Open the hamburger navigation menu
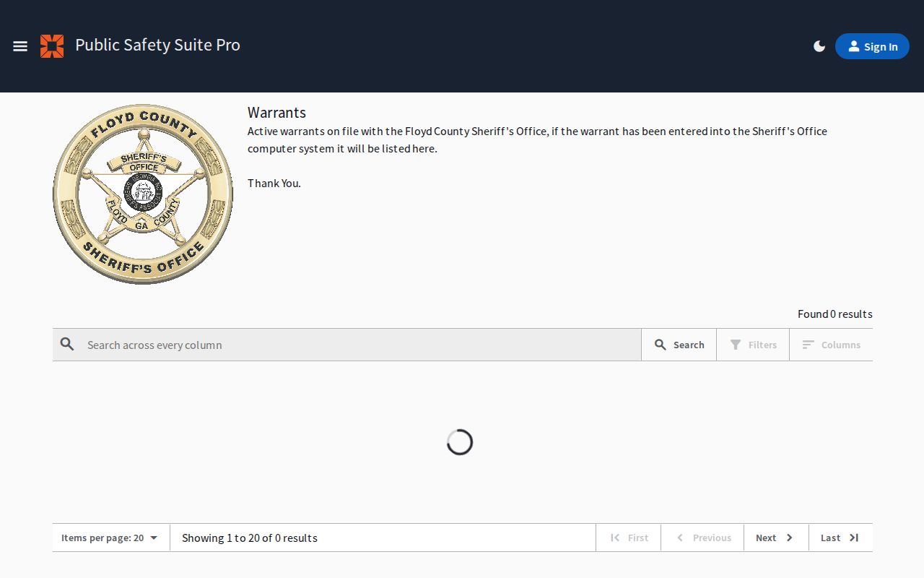Image resolution: width=924 pixels, height=578 pixels. click(20, 46)
